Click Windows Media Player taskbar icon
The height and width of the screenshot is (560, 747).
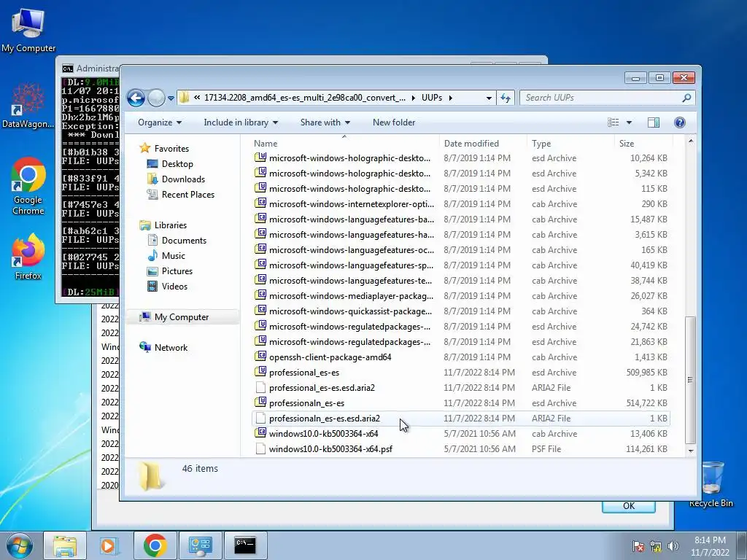(x=109, y=545)
